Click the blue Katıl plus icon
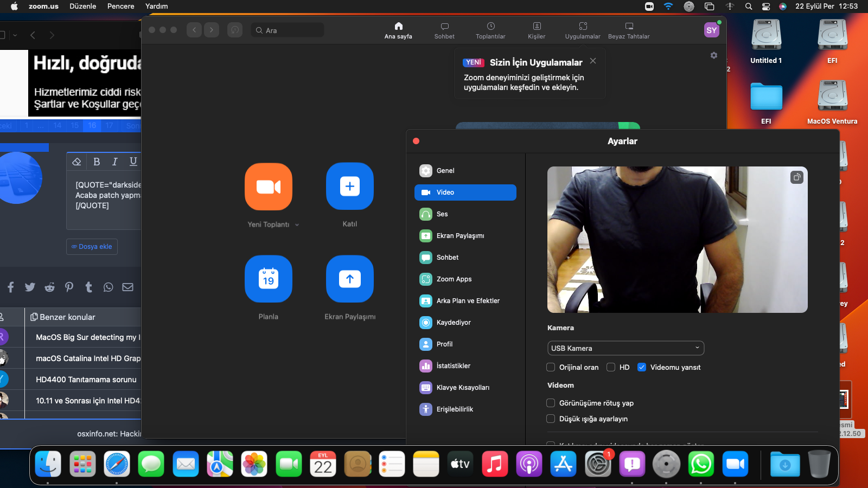Viewport: 868px width, 488px height. pyautogui.click(x=350, y=187)
